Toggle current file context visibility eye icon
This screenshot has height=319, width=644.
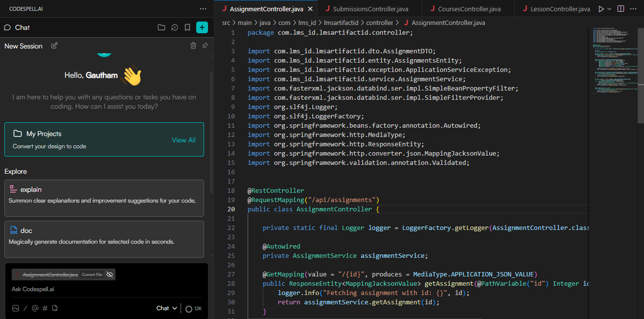(x=110, y=274)
